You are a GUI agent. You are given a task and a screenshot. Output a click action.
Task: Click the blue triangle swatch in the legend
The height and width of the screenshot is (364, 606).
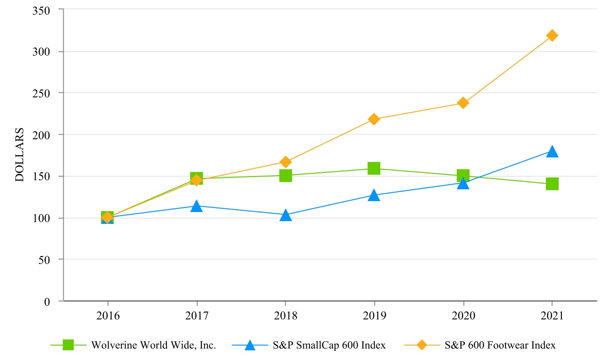250,345
